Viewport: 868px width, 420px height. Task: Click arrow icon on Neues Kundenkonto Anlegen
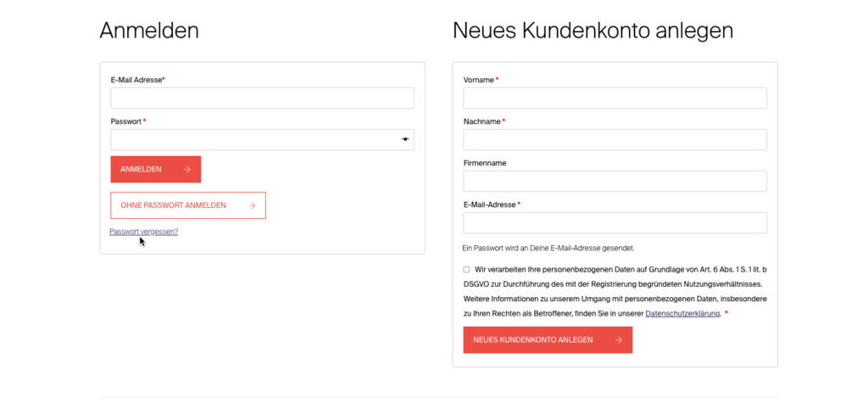618,340
